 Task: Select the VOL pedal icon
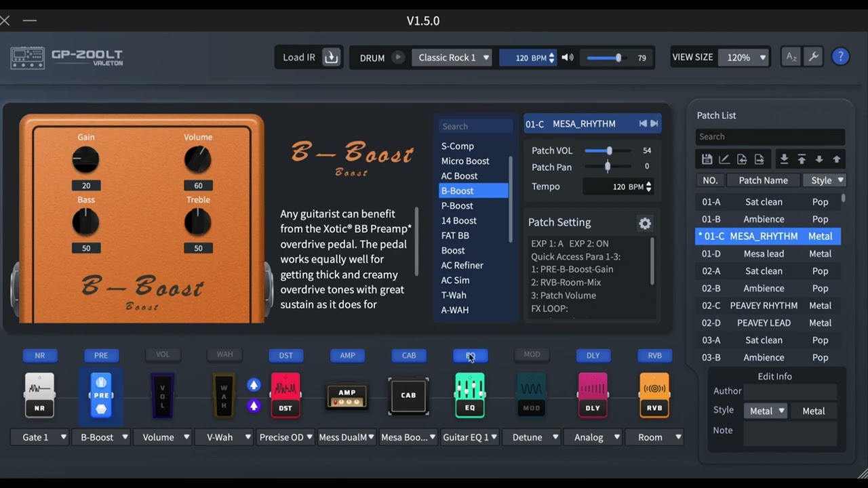click(x=163, y=394)
